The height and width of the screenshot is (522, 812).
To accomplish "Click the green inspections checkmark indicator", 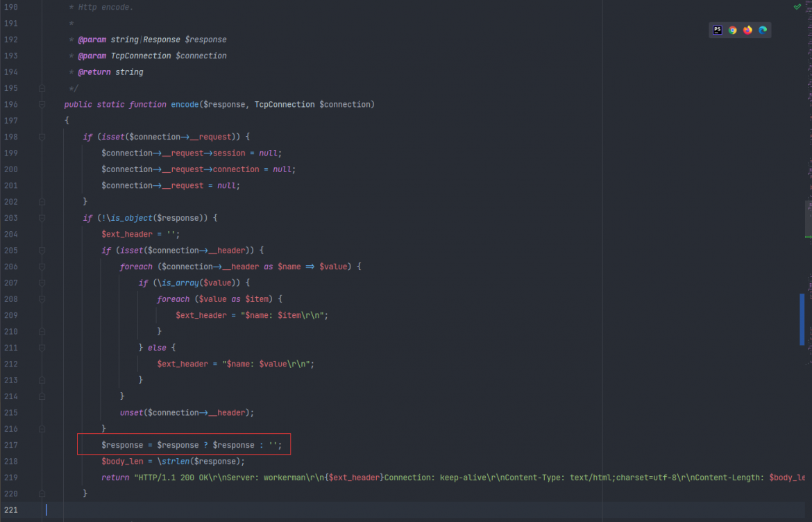I will tap(797, 7).
